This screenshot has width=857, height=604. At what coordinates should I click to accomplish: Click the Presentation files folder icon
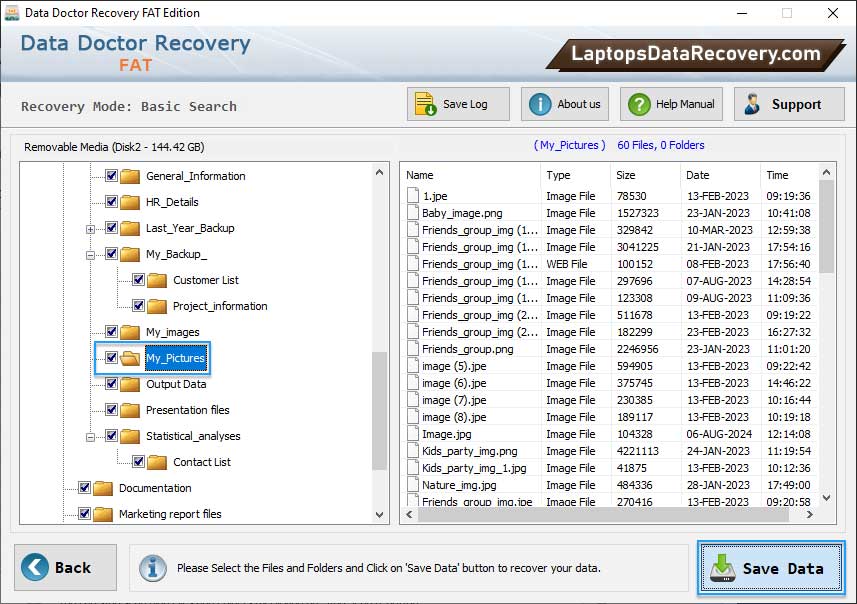point(130,410)
